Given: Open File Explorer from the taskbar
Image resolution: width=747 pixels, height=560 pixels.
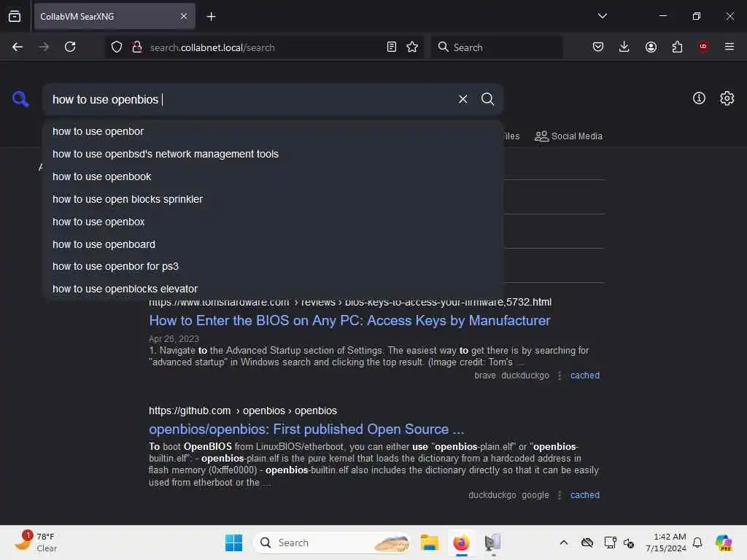Looking at the screenshot, I should (429, 542).
